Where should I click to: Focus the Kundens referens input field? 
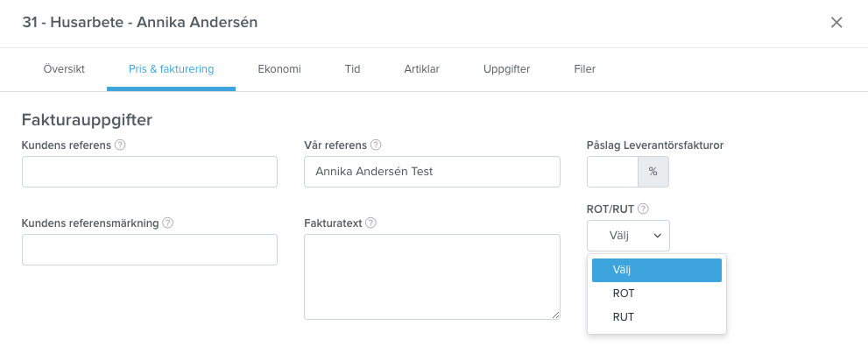[x=150, y=172]
